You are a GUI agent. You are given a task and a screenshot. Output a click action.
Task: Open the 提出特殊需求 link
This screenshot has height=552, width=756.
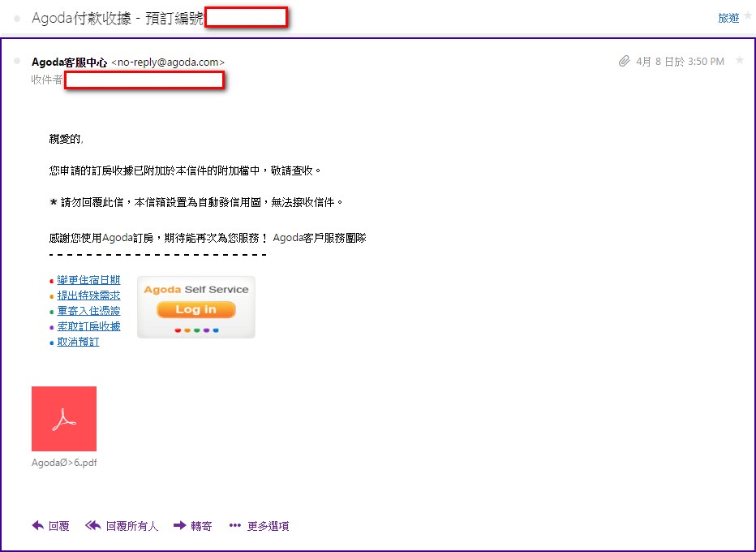pyautogui.click(x=88, y=295)
